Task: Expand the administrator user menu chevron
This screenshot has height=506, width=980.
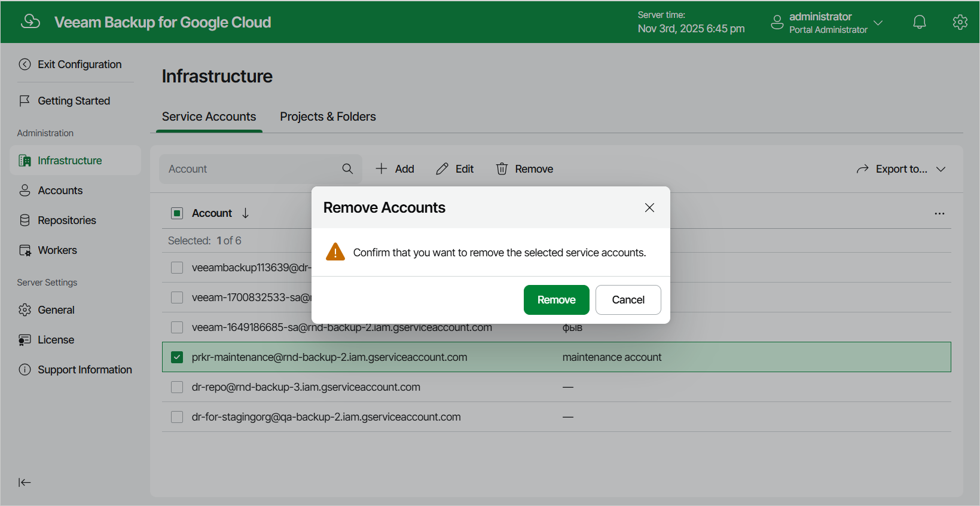Action: pyautogui.click(x=878, y=23)
